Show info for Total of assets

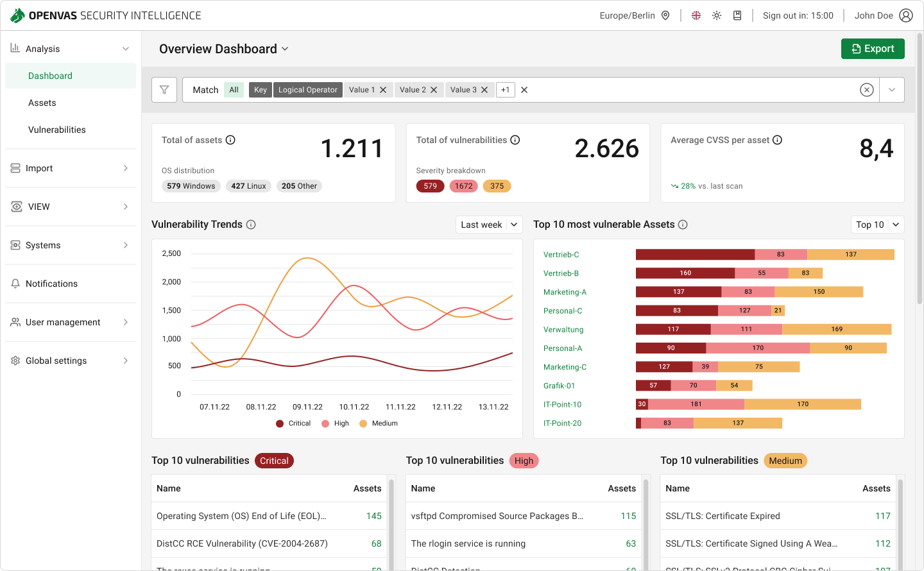point(230,140)
